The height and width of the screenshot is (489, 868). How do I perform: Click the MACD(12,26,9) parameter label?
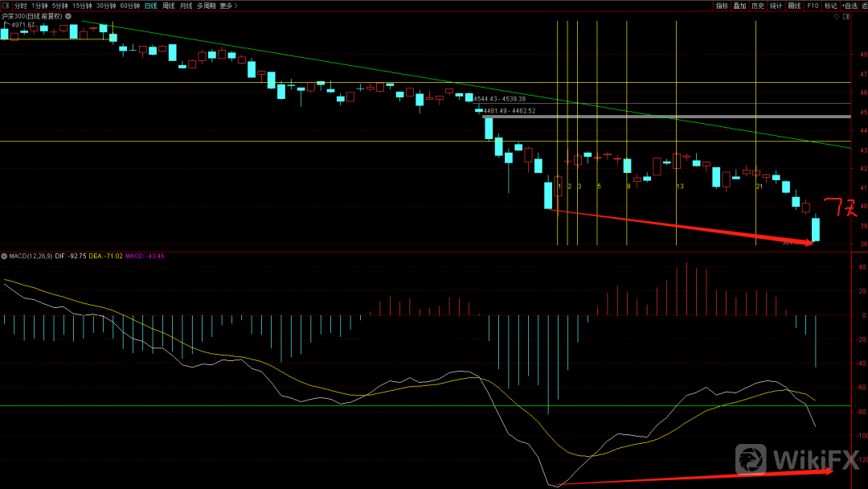(31, 256)
